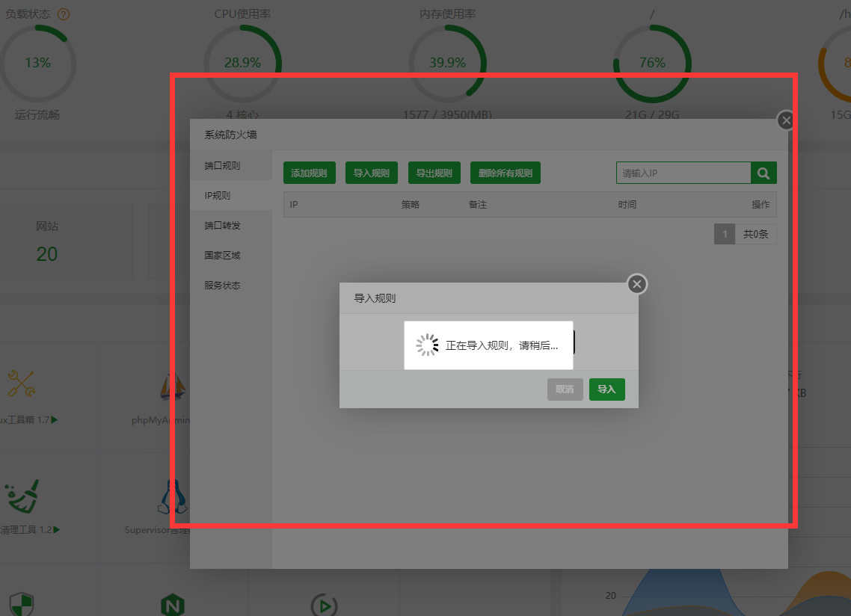The width and height of the screenshot is (851, 616).
Task: Click the Nginx N hexagon icon
Action: click(173, 605)
